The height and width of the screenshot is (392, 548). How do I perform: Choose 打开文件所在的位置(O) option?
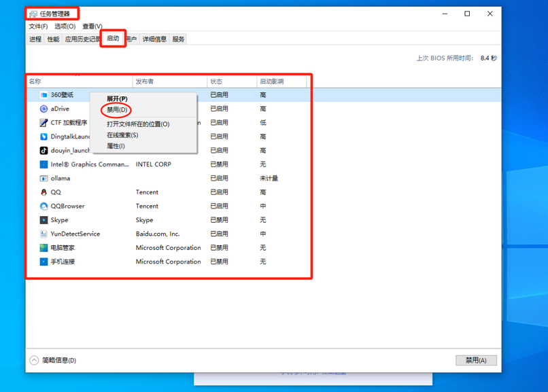pyautogui.click(x=138, y=124)
